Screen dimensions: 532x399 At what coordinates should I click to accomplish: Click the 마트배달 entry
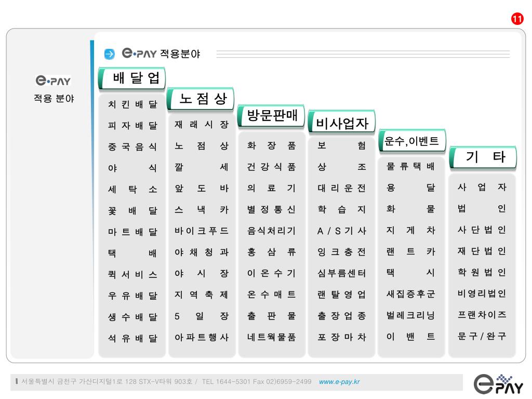pyautogui.click(x=132, y=232)
